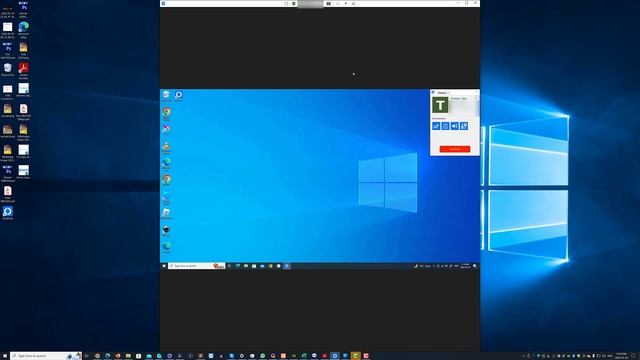Click the highlighted active app on the remote taskbar
Screen dimensions: 640x360
287,266
